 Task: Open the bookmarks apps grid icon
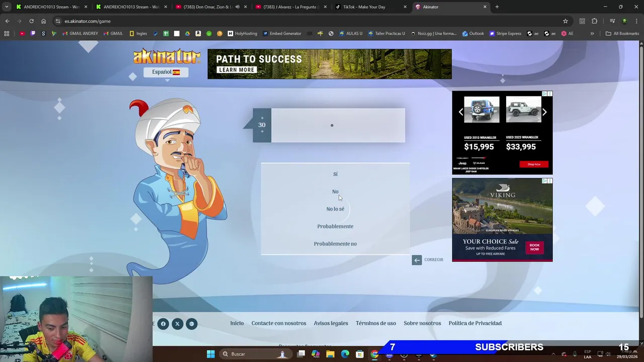pyautogui.click(x=7, y=34)
